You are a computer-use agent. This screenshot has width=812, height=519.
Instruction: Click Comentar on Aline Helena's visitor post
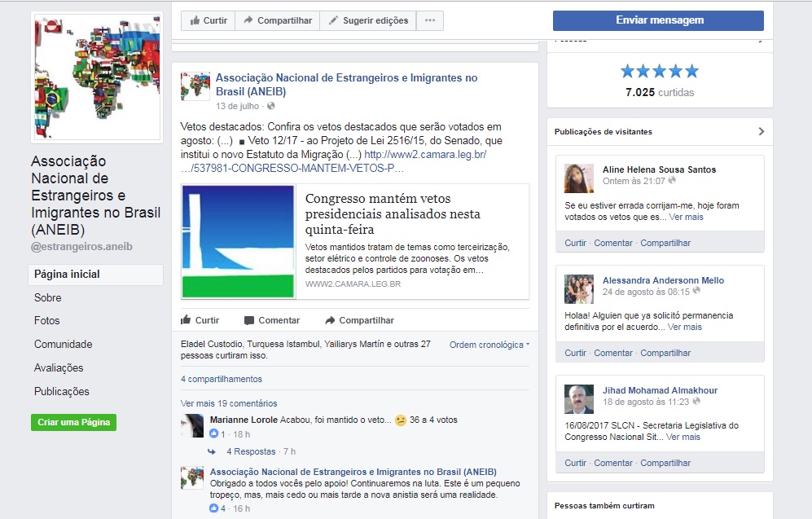pos(613,243)
